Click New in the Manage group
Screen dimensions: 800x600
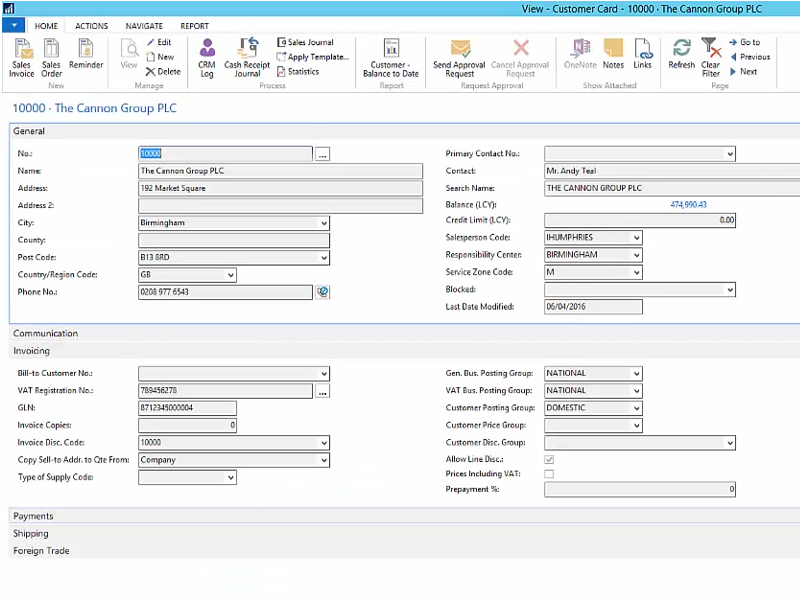(x=160, y=57)
